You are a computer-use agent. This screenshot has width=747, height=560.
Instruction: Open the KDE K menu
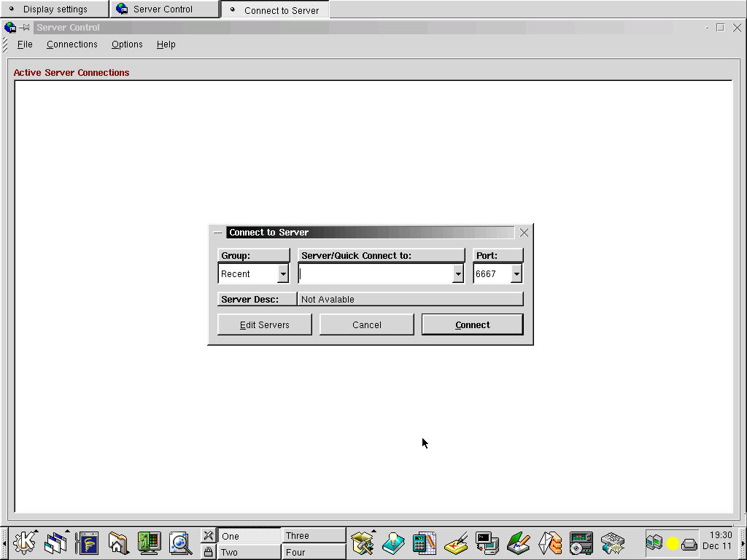[24, 543]
